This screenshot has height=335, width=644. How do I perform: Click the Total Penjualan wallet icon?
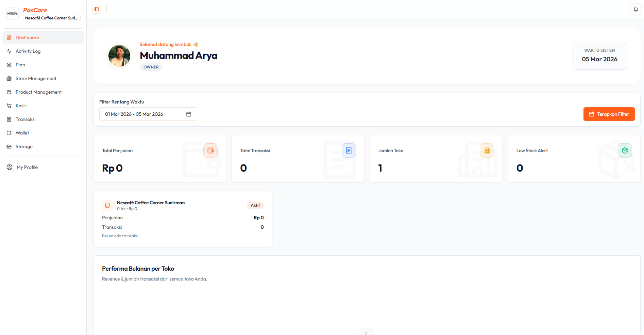(210, 150)
